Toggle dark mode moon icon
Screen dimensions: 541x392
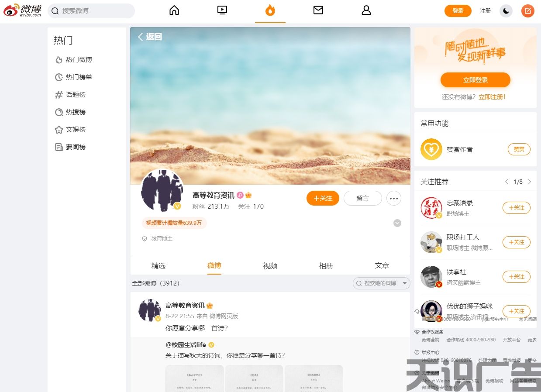[x=506, y=11]
